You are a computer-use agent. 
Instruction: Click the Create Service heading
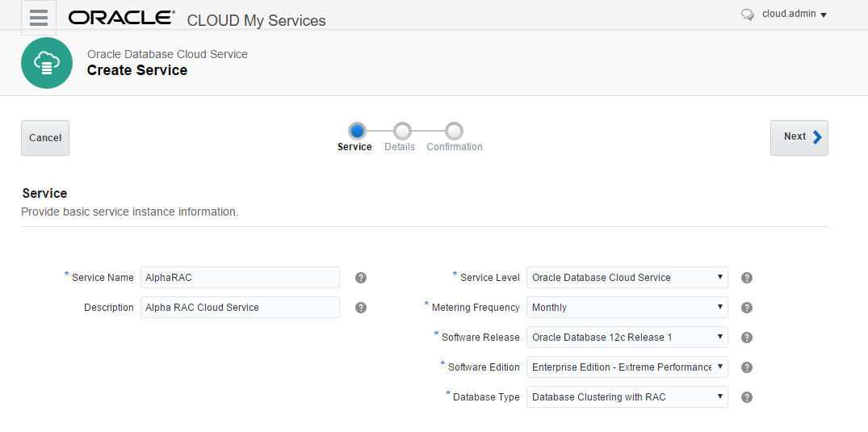click(x=137, y=70)
